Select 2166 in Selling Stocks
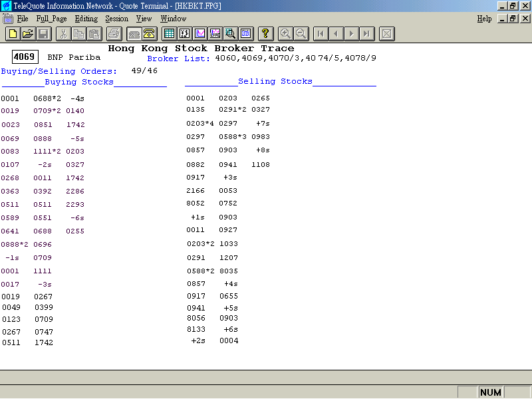This screenshot has width=532, height=399. click(196, 191)
